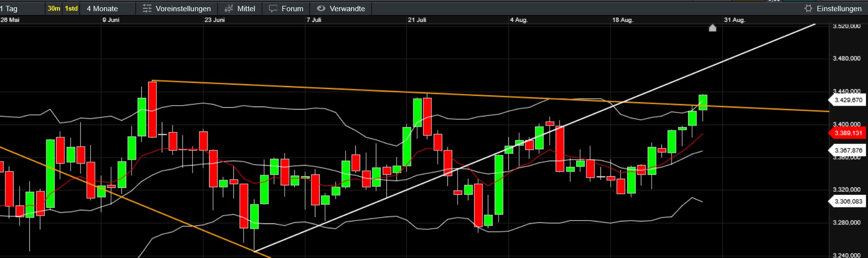This screenshot has height=258, width=868.
Task: Click the '9 Juni' date label
Action: click(x=111, y=20)
